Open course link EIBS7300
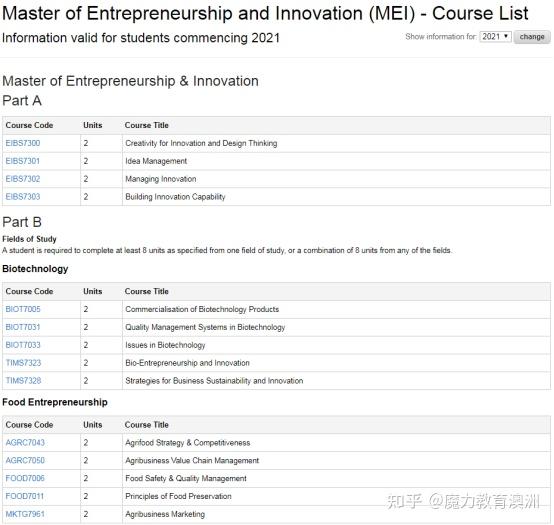Viewport: 554px width, 525px height. coord(23,143)
